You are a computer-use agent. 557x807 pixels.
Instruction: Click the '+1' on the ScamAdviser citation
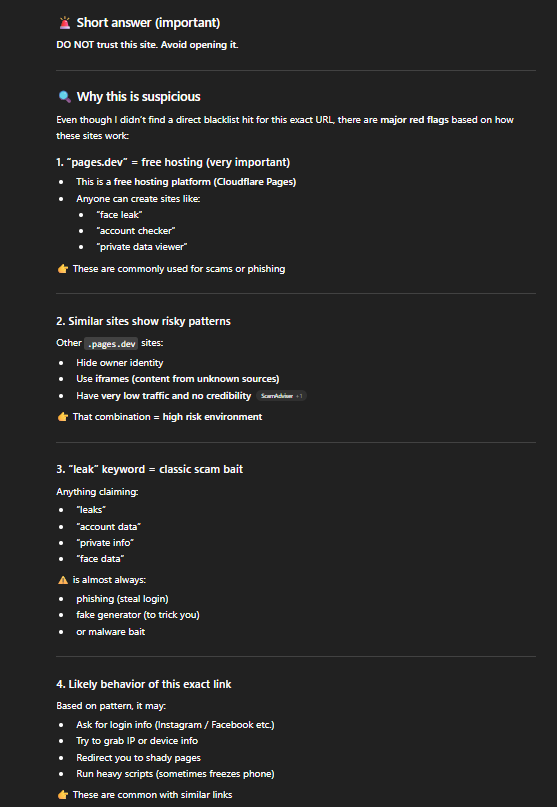(299, 396)
